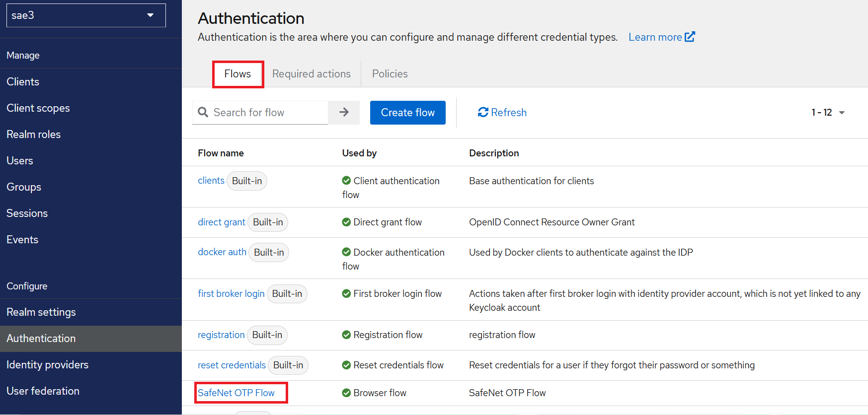The height and width of the screenshot is (415, 868).
Task: Open the Policies tab
Action: (390, 74)
